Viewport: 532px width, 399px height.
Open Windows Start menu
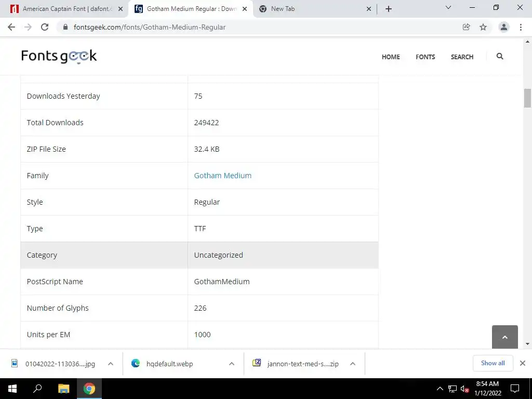12,389
